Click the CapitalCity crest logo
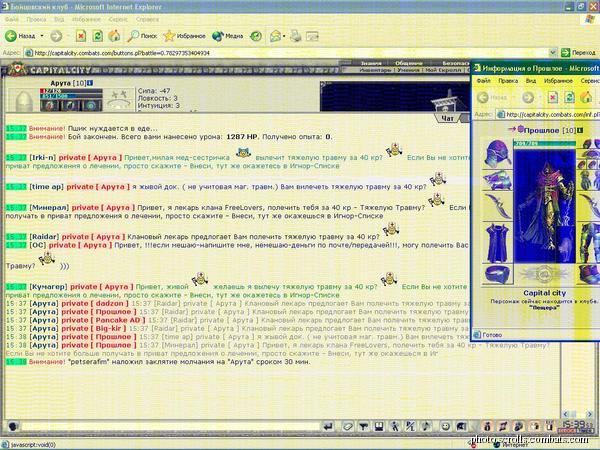600x450 pixels. click(x=16, y=69)
